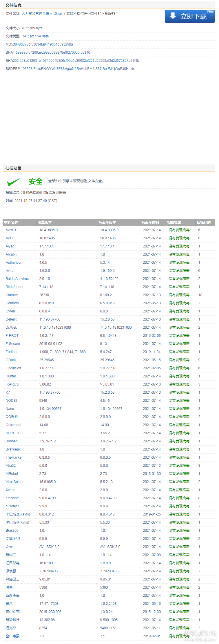Click the 熊猫卫士 engine name
The width and height of the screenshot is (219, 644).
pyautogui.click(x=13, y=579)
